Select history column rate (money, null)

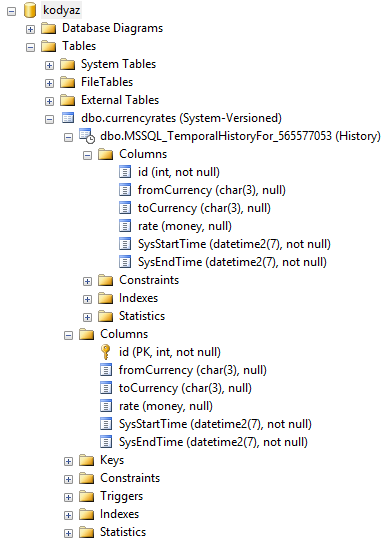point(185,226)
